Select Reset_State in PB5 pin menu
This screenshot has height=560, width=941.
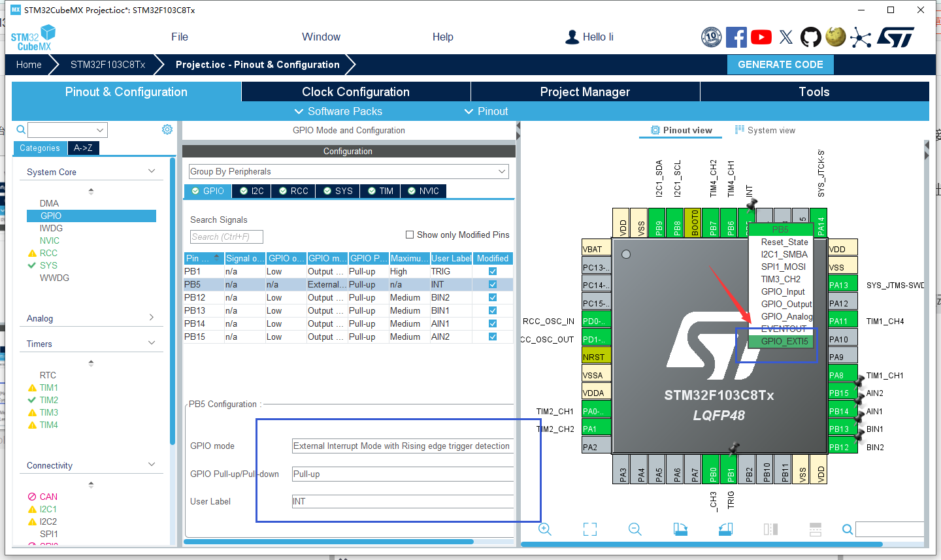(784, 242)
